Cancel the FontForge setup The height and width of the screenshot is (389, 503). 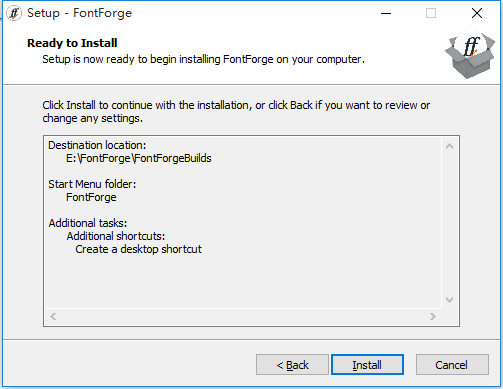coord(452,365)
